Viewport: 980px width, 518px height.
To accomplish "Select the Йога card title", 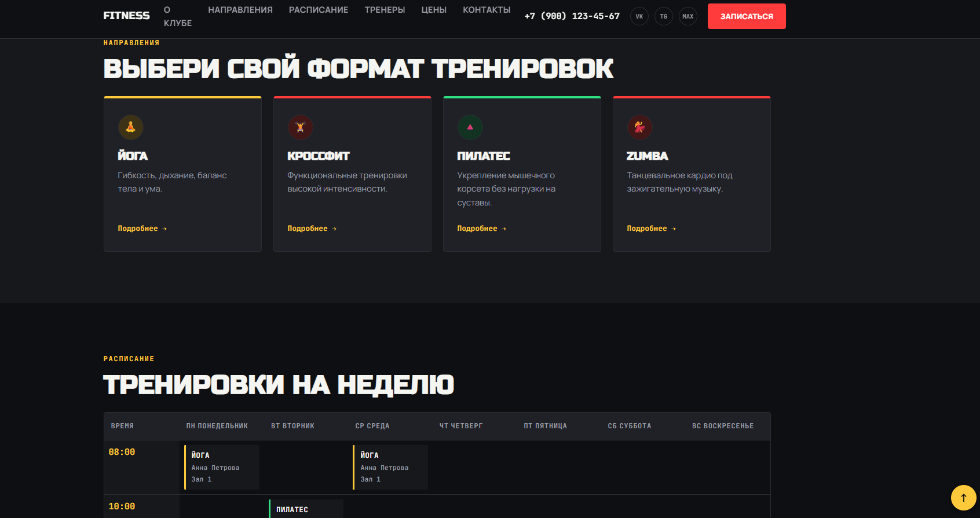I will (x=133, y=156).
